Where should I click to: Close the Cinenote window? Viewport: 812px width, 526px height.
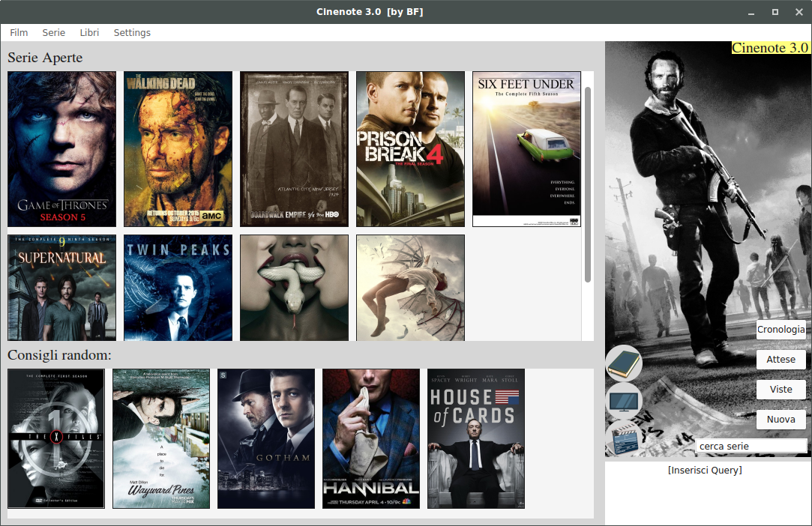pyautogui.click(x=799, y=12)
